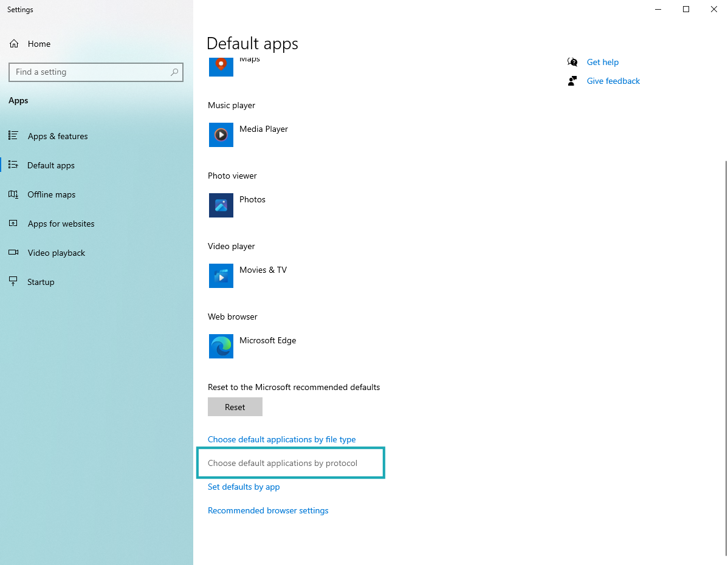Open Choose default applications by file type
Viewport: 728px width, 565px height.
(x=281, y=439)
